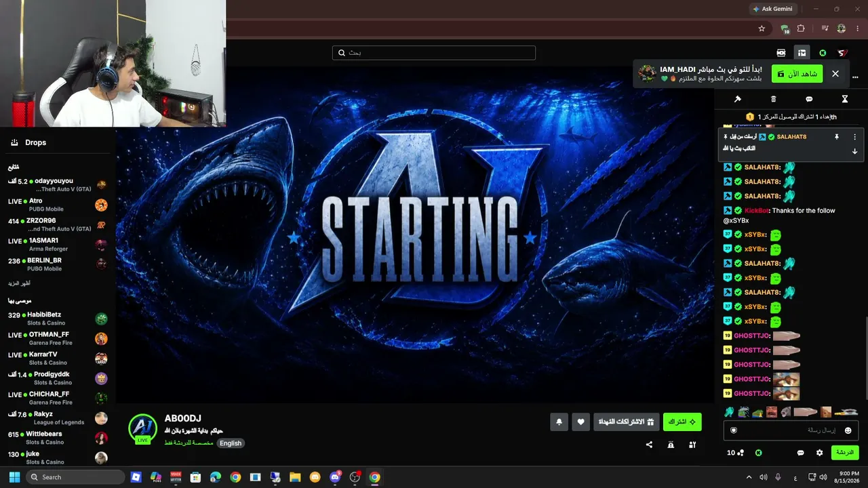This screenshot has height=488, width=868.
Task: Click the report siren icon below the stream
Action: (x=671, y=445)
